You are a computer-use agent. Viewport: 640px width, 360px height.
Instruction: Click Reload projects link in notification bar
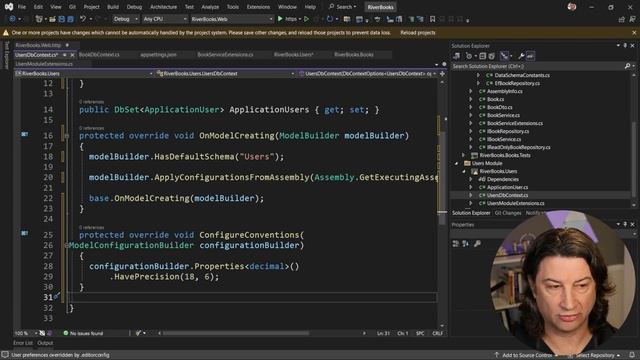click(x=418, y=33)
